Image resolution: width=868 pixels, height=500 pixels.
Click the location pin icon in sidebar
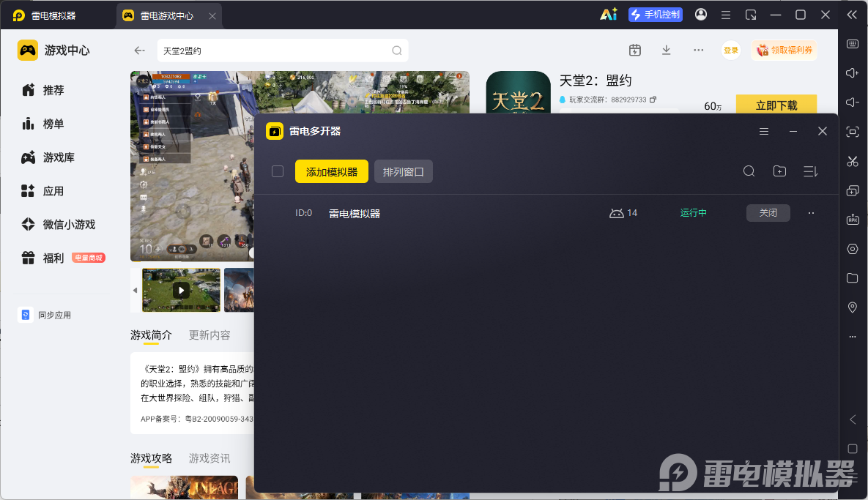pos(853,307)
